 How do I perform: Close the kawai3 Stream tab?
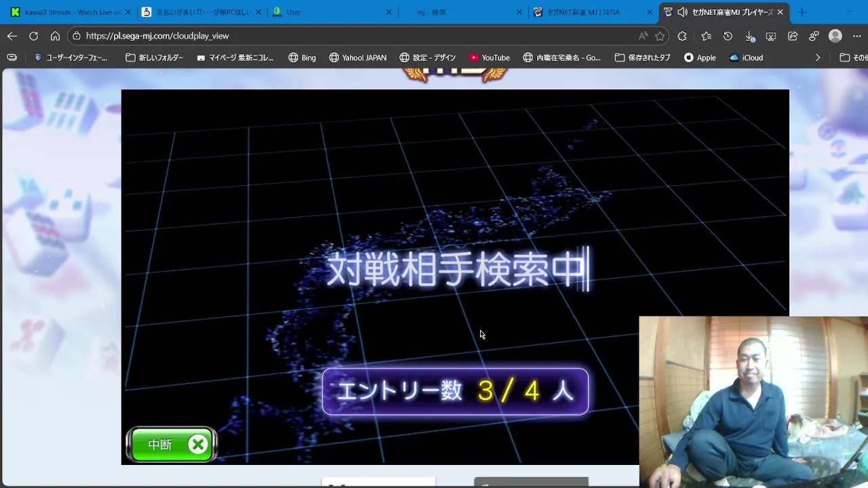coord(127,12)
